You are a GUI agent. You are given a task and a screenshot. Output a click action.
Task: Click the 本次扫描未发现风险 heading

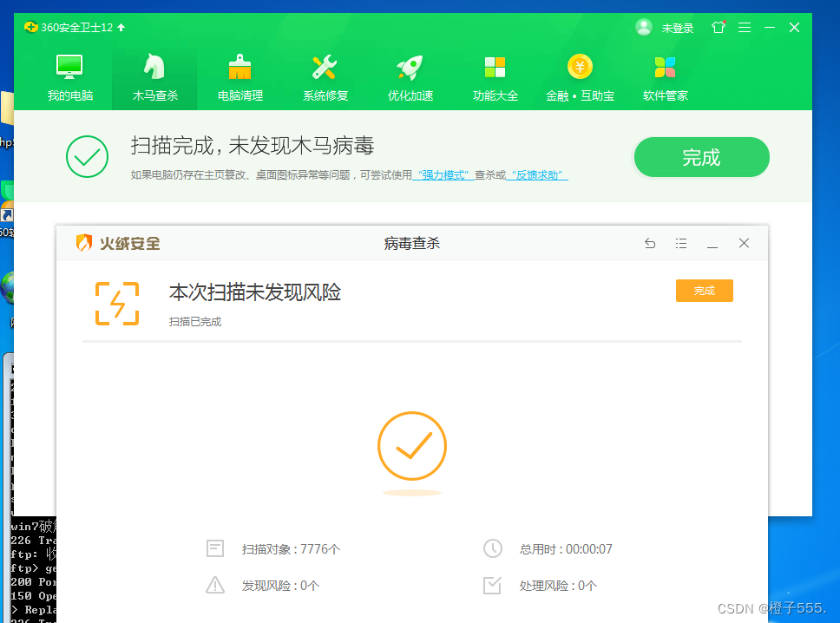(x=255, y=292)
